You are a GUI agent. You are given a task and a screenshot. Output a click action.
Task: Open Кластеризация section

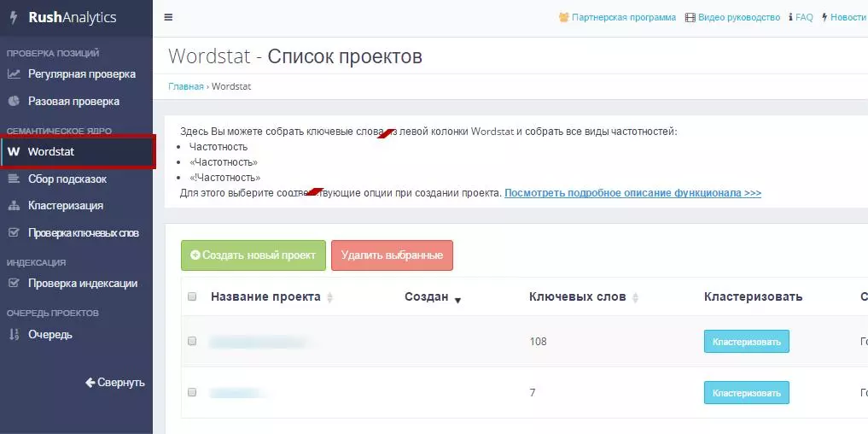[66, 206]
